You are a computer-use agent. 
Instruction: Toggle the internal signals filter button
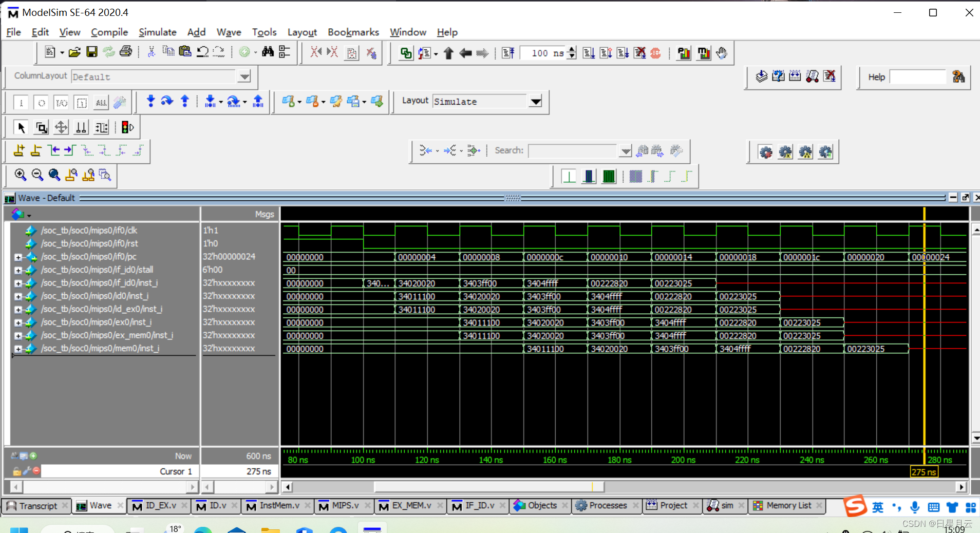tap(81, 103)
